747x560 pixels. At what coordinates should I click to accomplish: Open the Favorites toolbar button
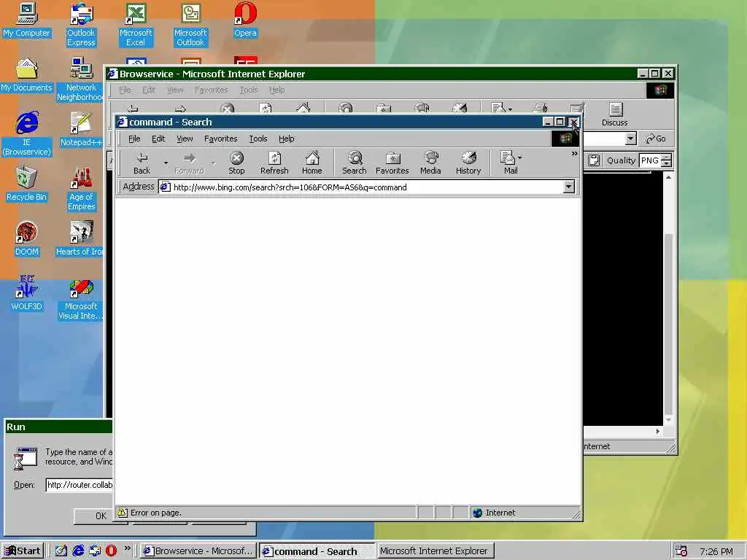click(392, 163)
